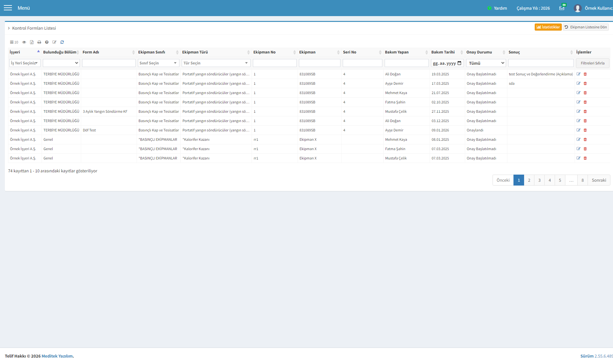Delete Mustafa Çelik's record dated 07.03.2025
The height and width of the screenshot is (364, 613).
point(585,158)
